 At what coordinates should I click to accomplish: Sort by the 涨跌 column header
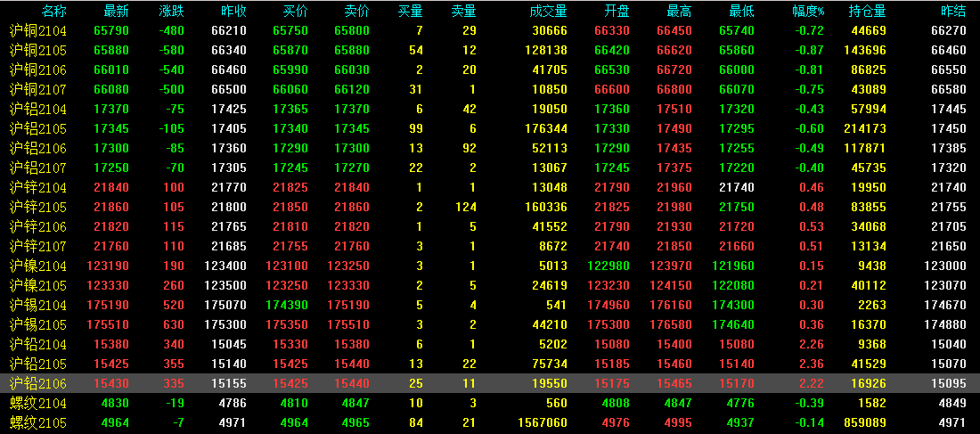click(172, 12)
